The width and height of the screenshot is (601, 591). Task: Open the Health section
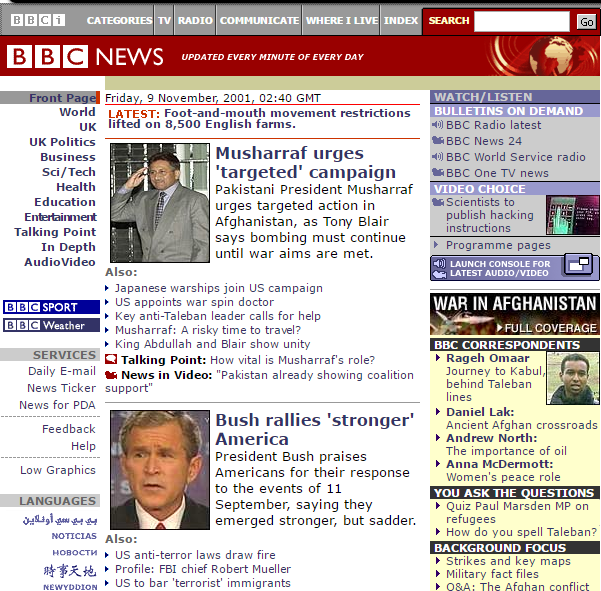click(x=76, y=187)
